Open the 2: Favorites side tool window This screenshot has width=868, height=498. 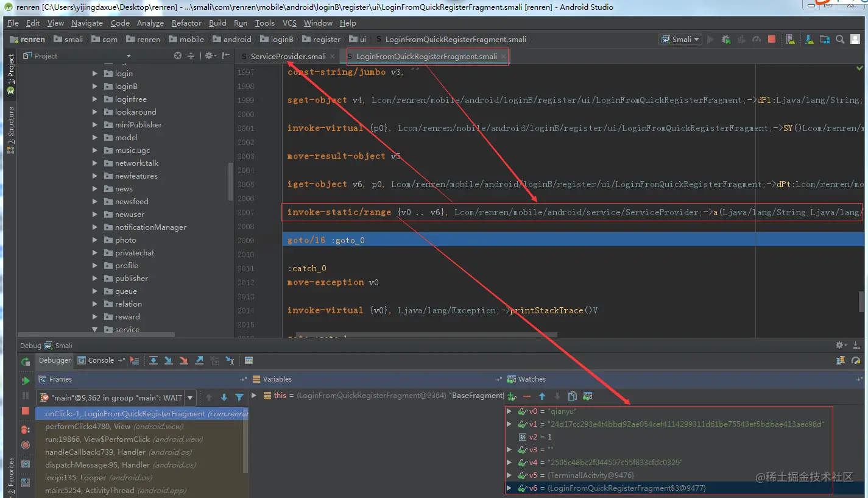10,477
